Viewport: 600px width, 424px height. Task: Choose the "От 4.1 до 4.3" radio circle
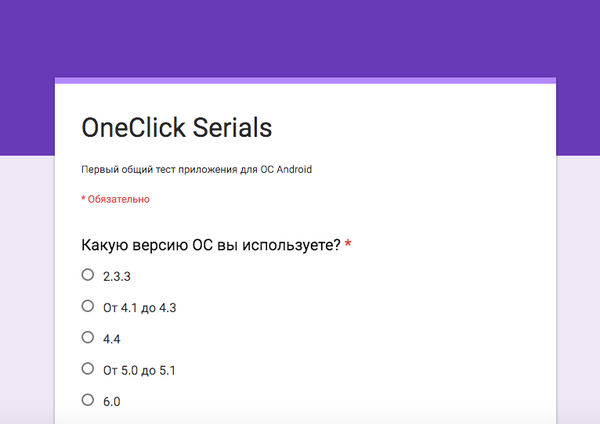pos(88,307)
